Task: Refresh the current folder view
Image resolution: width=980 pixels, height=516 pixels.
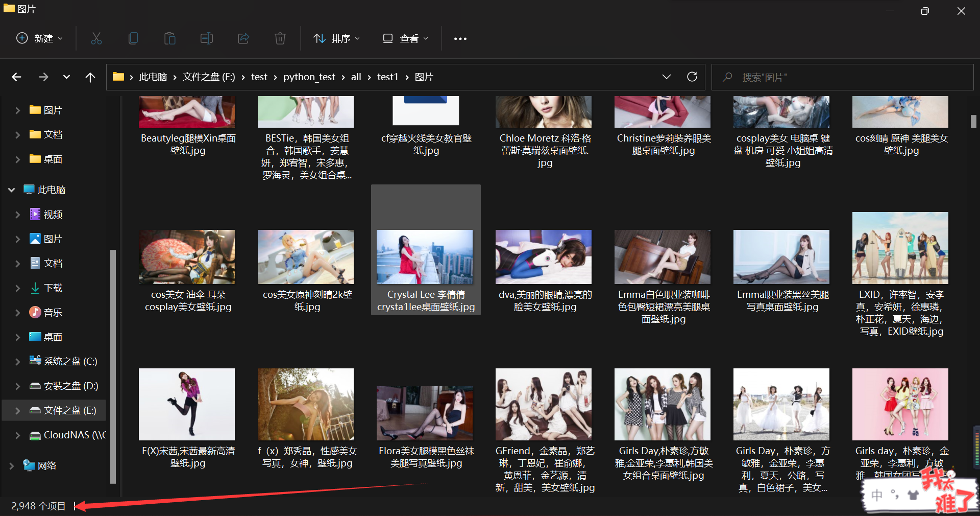Action: point(692,77)
